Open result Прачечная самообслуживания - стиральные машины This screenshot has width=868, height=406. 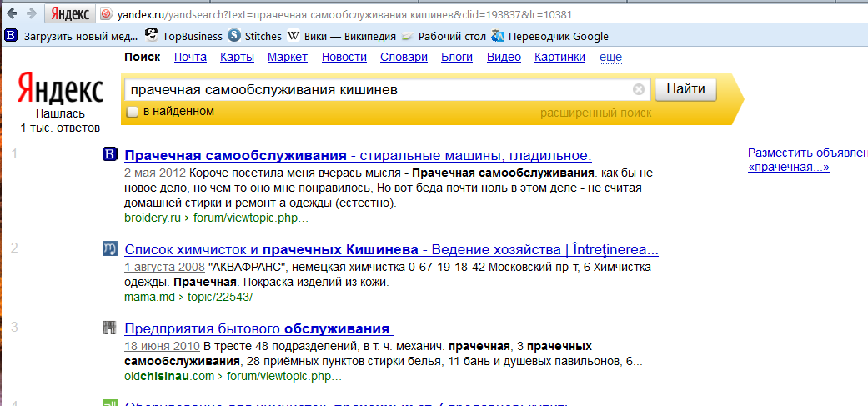[x=359, y=154]
